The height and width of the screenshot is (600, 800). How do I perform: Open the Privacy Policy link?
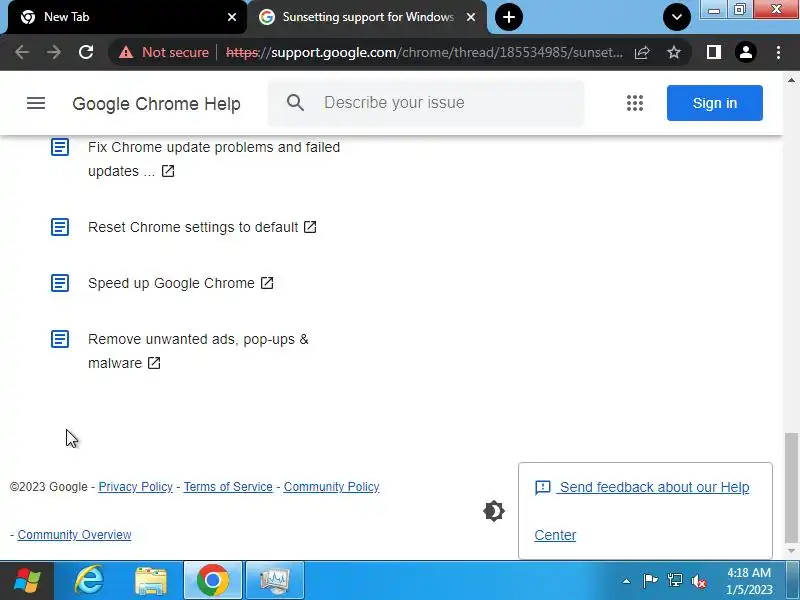pyautogui.click(x=135, y=487)
